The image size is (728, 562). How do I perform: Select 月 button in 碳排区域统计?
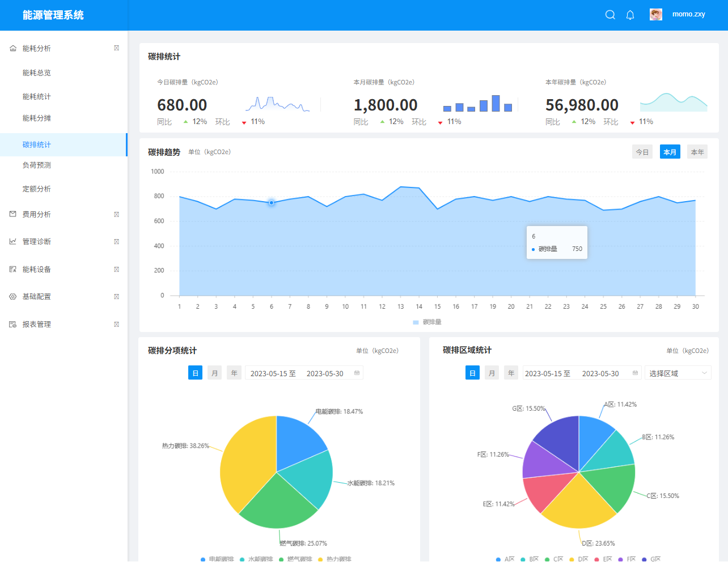click(x=492, y=373)
